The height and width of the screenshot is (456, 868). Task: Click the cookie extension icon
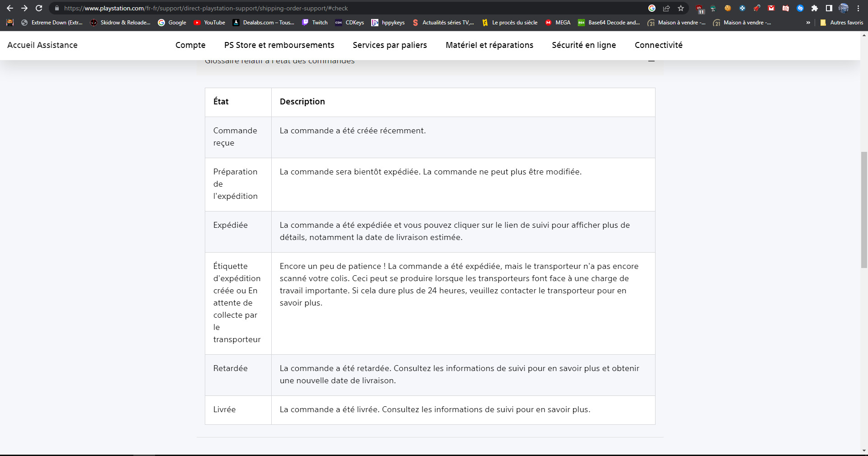click(728, 8)
